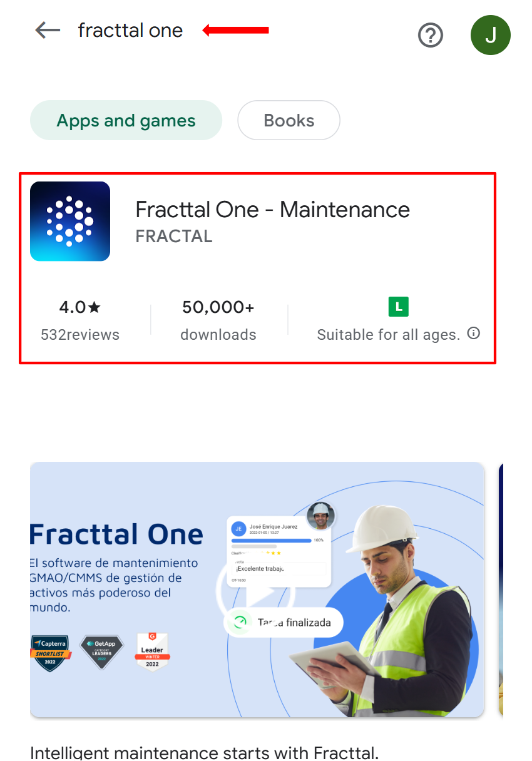Open the green J account avatar
Image resolution: width=532 pixels, height=761 pixels.
tap(490, 35)
